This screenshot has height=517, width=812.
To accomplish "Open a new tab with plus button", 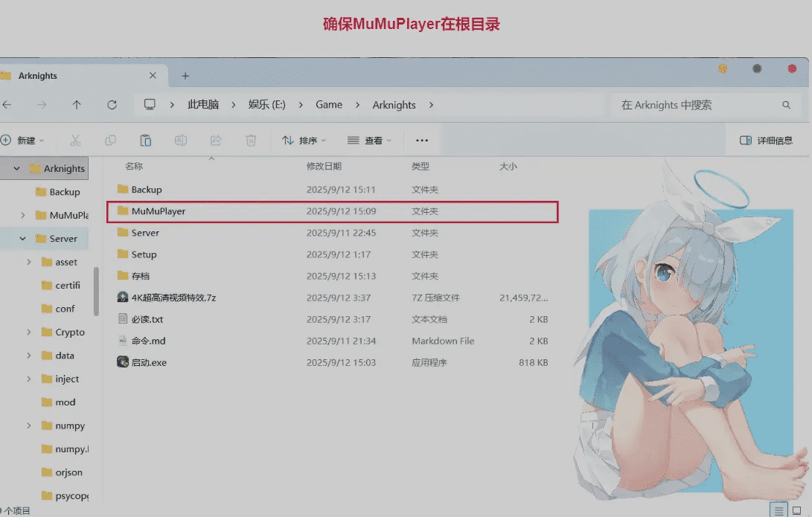I will click(x=185, y=76).
